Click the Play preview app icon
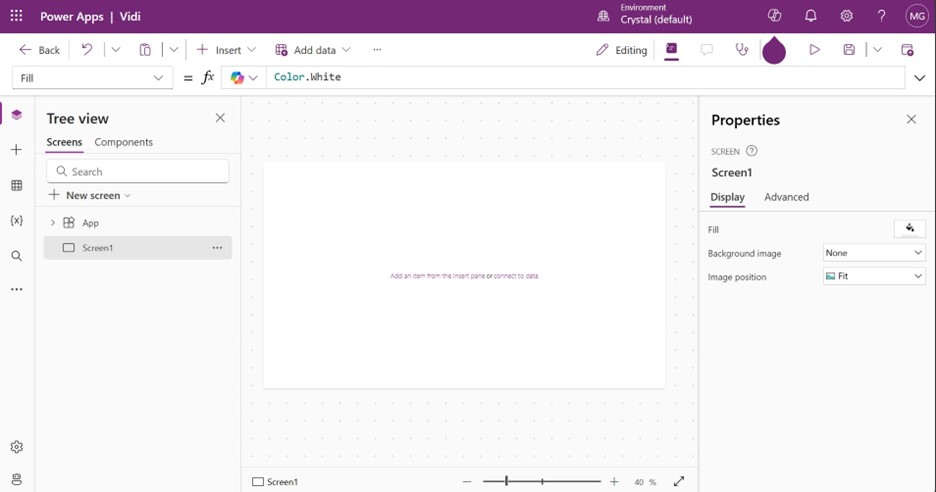 [x=814, y=50]
